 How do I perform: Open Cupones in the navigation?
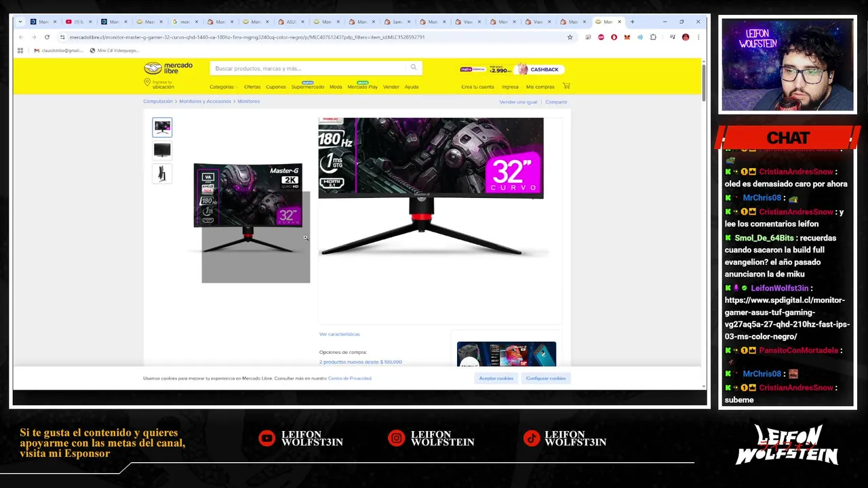coord(276,87)
